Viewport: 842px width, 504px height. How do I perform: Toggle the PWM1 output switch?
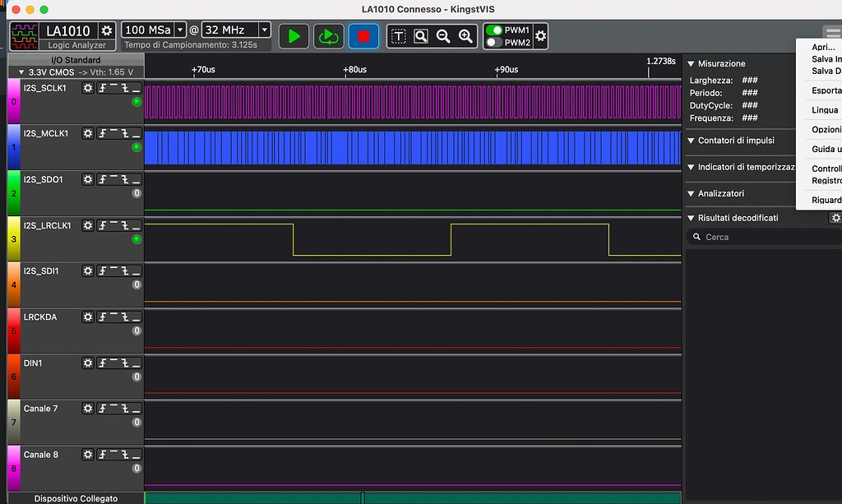click(494, 30)
